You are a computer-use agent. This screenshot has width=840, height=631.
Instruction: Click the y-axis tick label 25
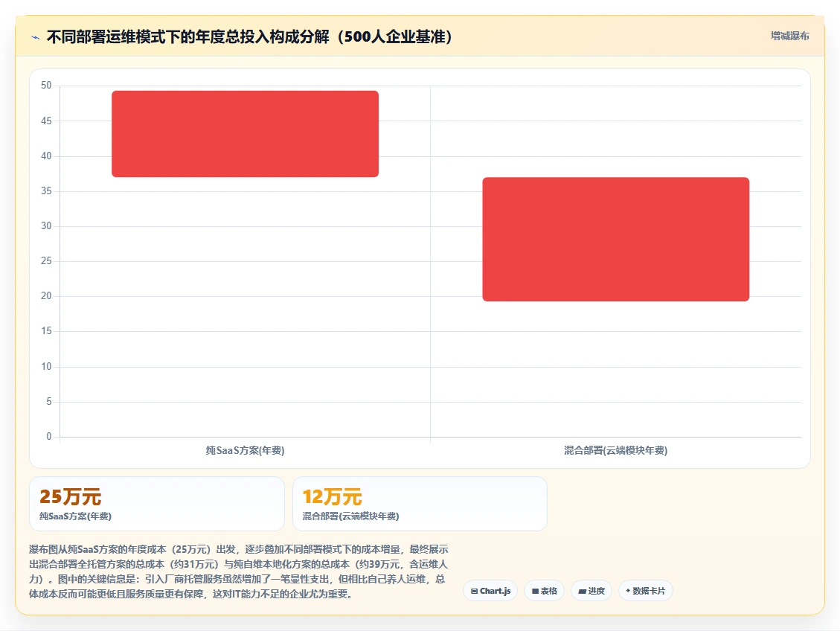(46, 261)
